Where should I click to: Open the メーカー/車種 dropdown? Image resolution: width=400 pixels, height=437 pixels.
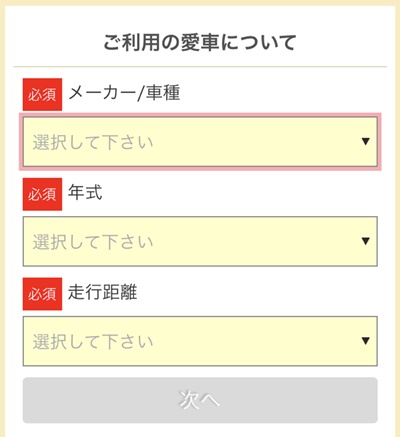pos(200,142)
